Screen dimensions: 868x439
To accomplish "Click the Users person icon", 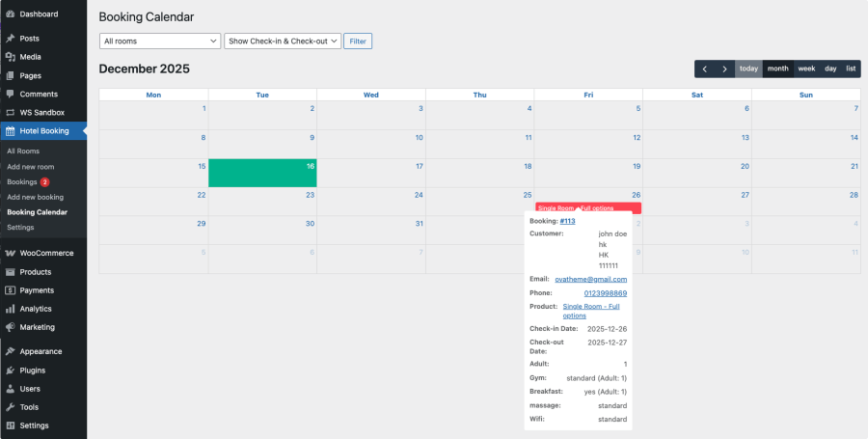I will click(10, 389).
